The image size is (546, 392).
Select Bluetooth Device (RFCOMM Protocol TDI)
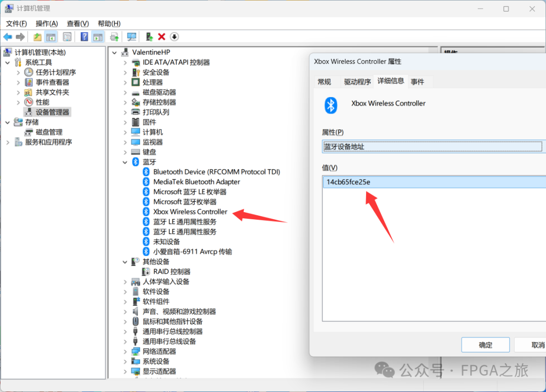click(x=216, y=172)
